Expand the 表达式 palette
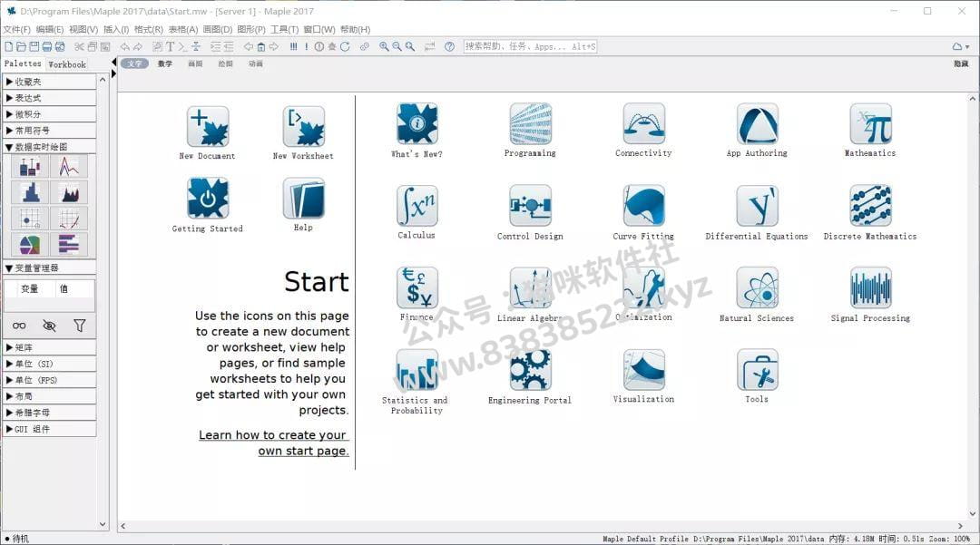This screenshot has height=545, width=980. pos(49,98)
